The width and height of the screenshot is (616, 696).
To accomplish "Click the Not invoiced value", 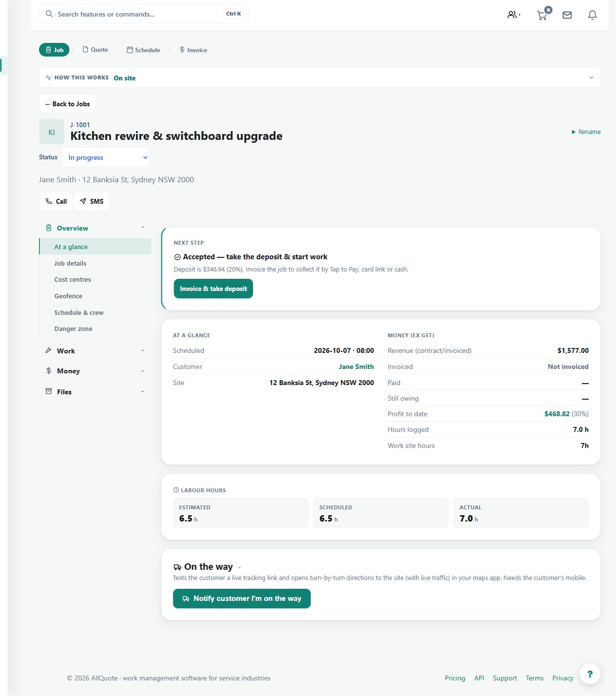I will (x=568, y=367).
